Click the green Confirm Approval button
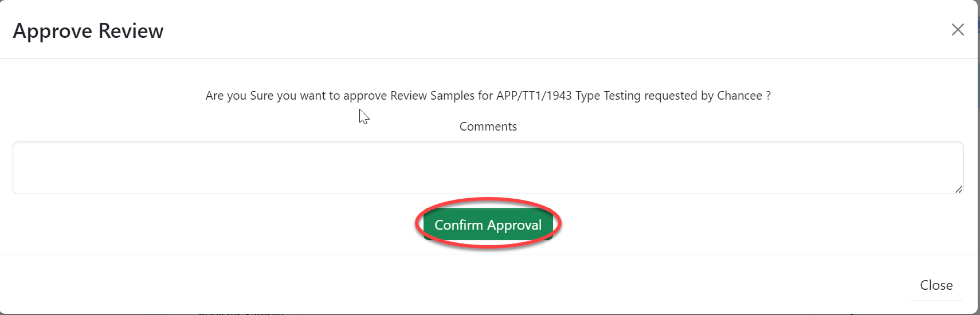This screenshot has width=980, height=315. tap(488, 225)
